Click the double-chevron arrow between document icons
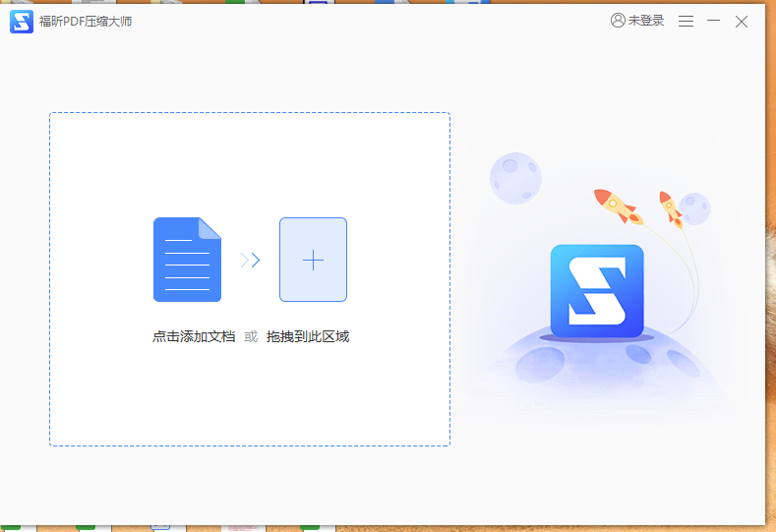Image resolution: width=776 pixels, height=532 pixels. click(x=250, y=260)
